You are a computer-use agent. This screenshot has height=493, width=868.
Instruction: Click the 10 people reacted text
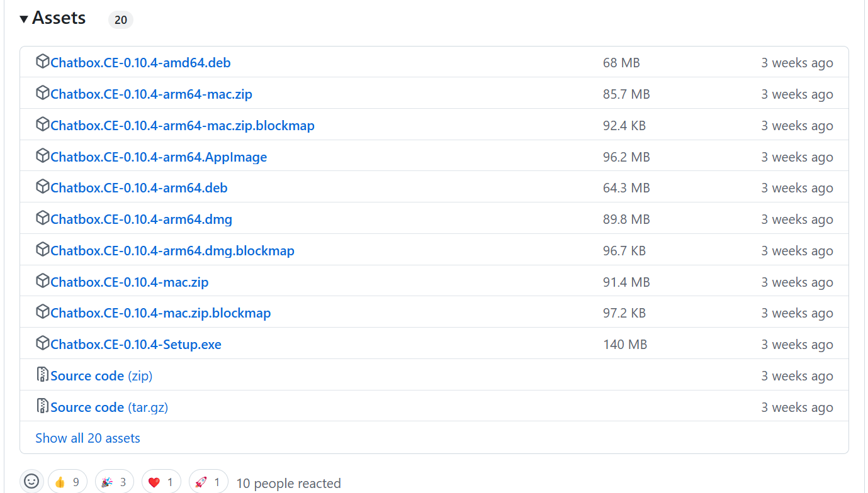click(x=288, y=484)
